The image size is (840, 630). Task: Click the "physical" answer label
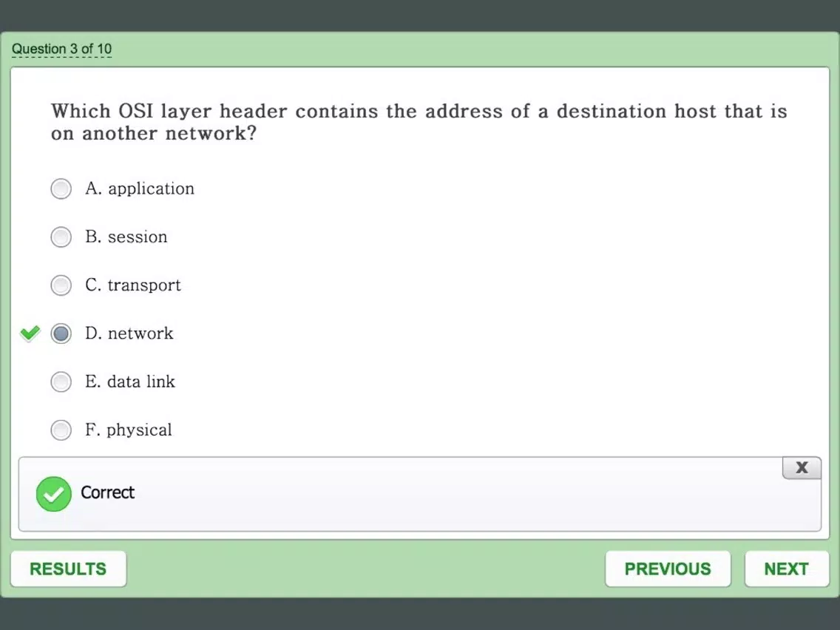pyautogui.click(x=139, y=430)
